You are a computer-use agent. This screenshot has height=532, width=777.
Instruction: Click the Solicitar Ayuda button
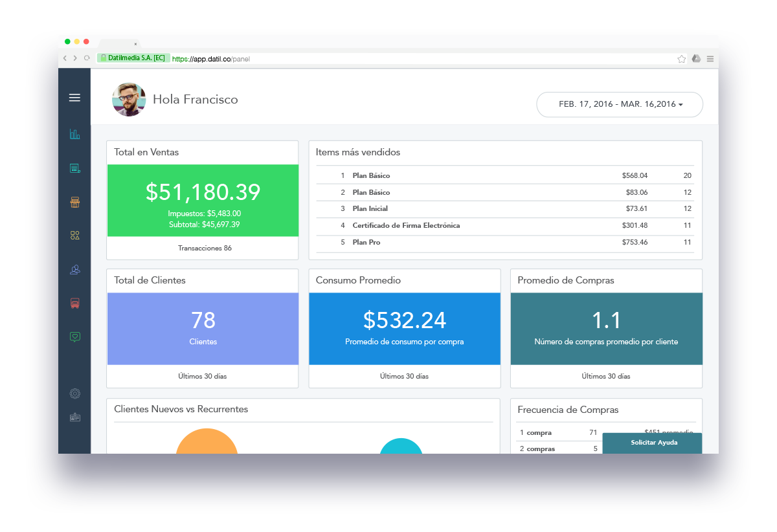tap(653, 443)
